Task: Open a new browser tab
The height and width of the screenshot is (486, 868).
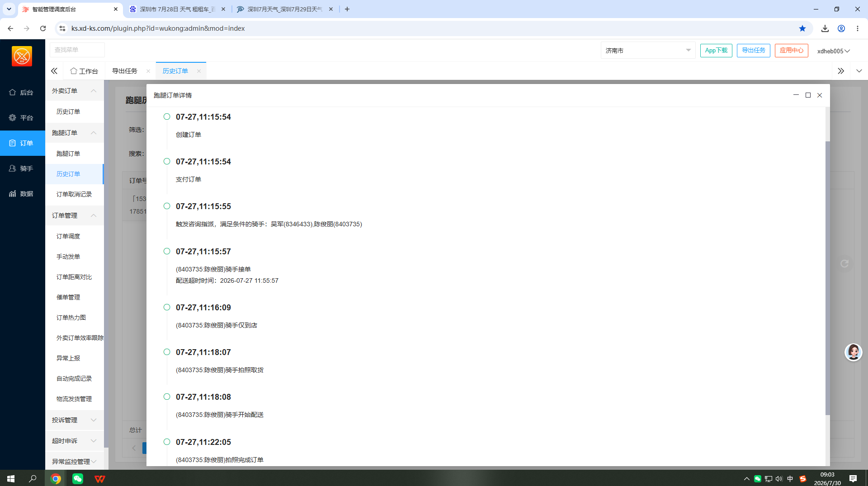Action: [x=347, y=9]
